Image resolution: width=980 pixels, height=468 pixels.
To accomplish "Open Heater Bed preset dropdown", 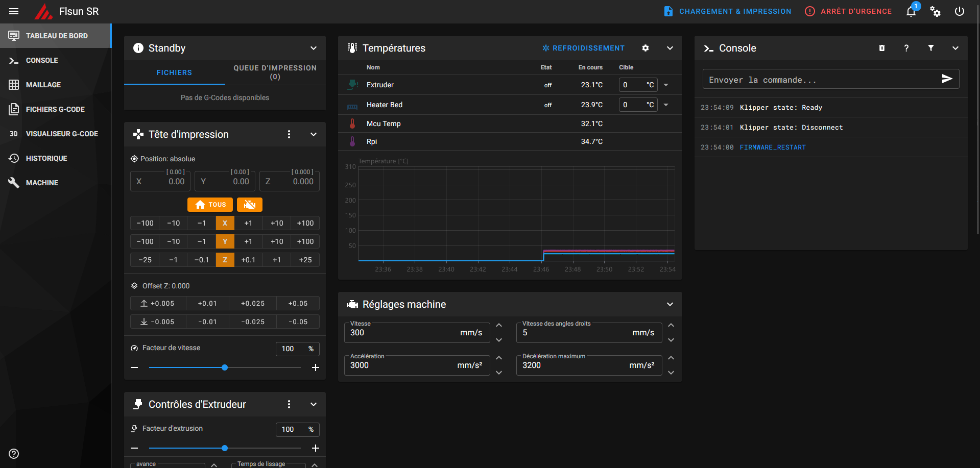I will [666, 105].
